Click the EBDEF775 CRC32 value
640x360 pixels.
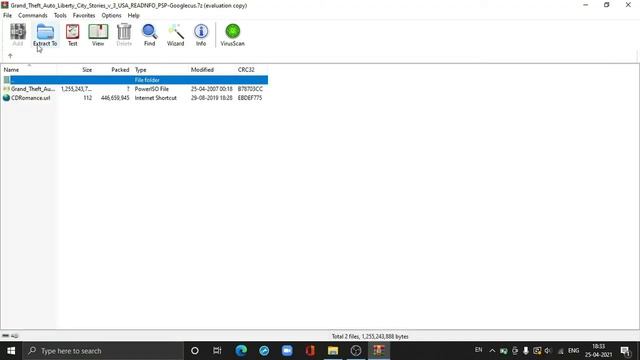point(250,98)
